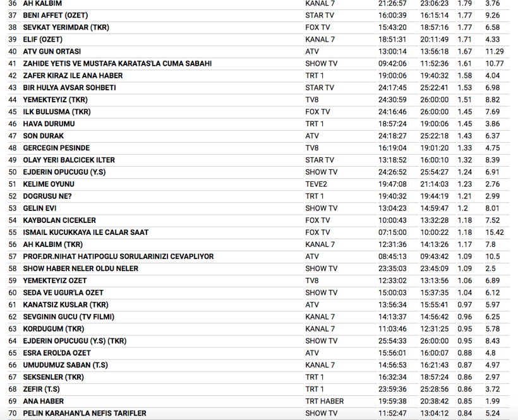Click TEVE2 channel in KELIME OYUNU row
Screen dimensions: 518x420
[316, 184]
